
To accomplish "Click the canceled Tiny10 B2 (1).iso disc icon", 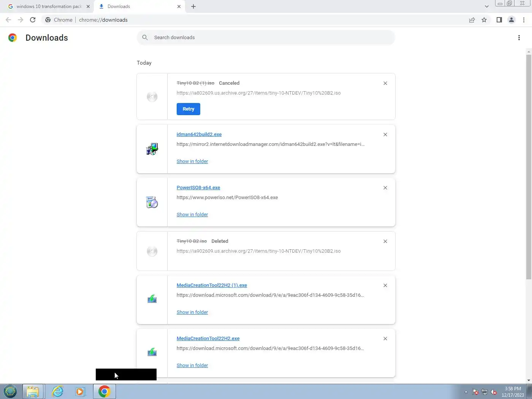I will tap(152, 97).
